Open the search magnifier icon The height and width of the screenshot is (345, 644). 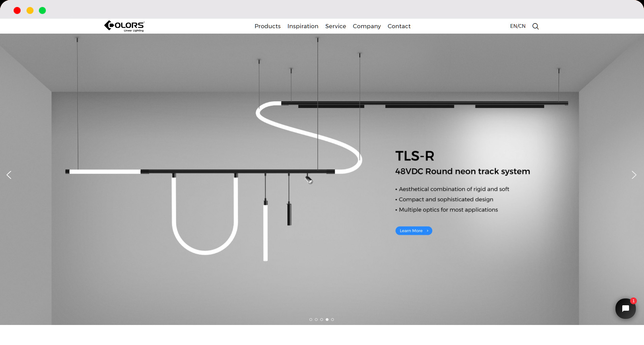pos(535,26)
